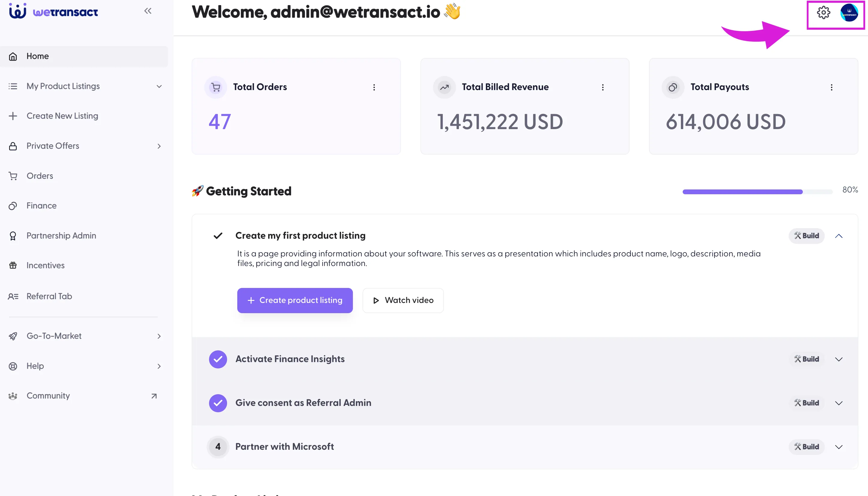
Task: Click the Total Billed Revenue trend icon
Action: click(444, 87)
